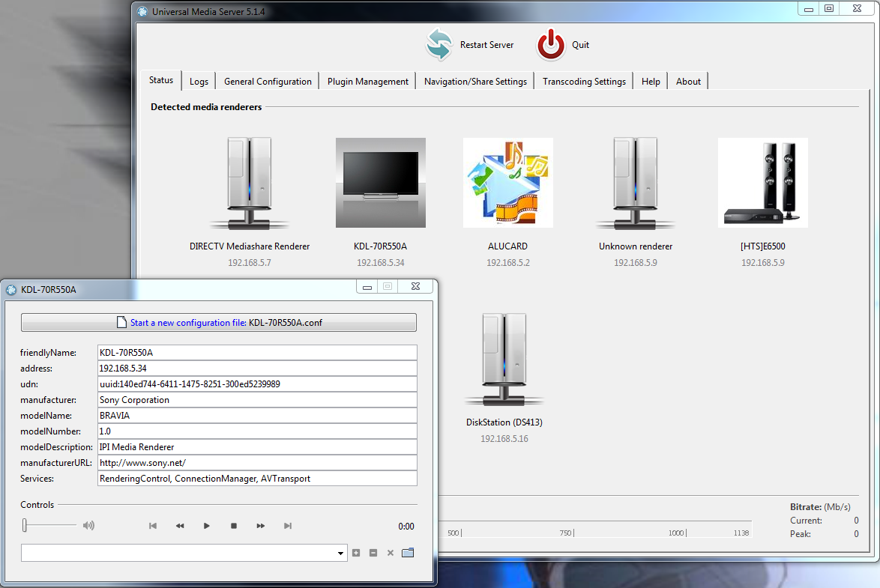Screen dimensions: 880x588
Task: Switch to the Status tab
Action: tap(161, 80)
